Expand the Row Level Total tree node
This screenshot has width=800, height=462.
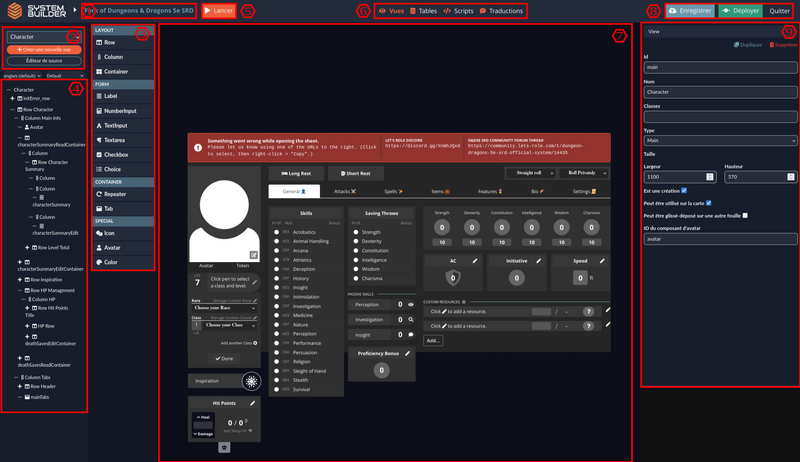click(x=27, y=247)
